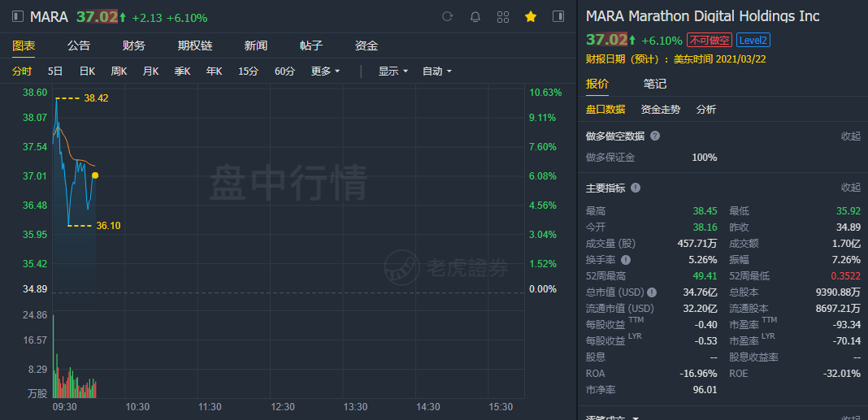The height and width of the screenshot is (420, 868).
Task: Select the 周K chart period
Action: pyautogui.click(x=119, y=71)
